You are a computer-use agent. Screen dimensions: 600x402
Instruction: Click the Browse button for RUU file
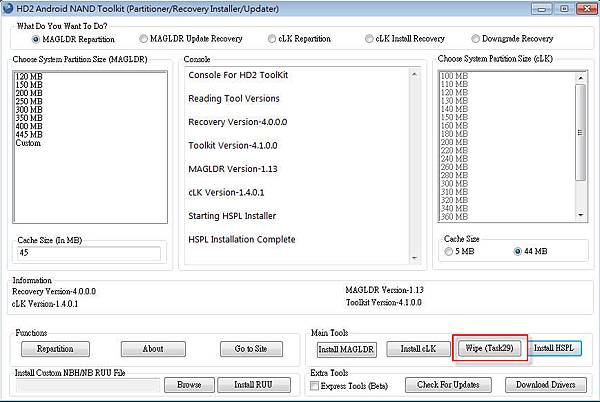189,385
